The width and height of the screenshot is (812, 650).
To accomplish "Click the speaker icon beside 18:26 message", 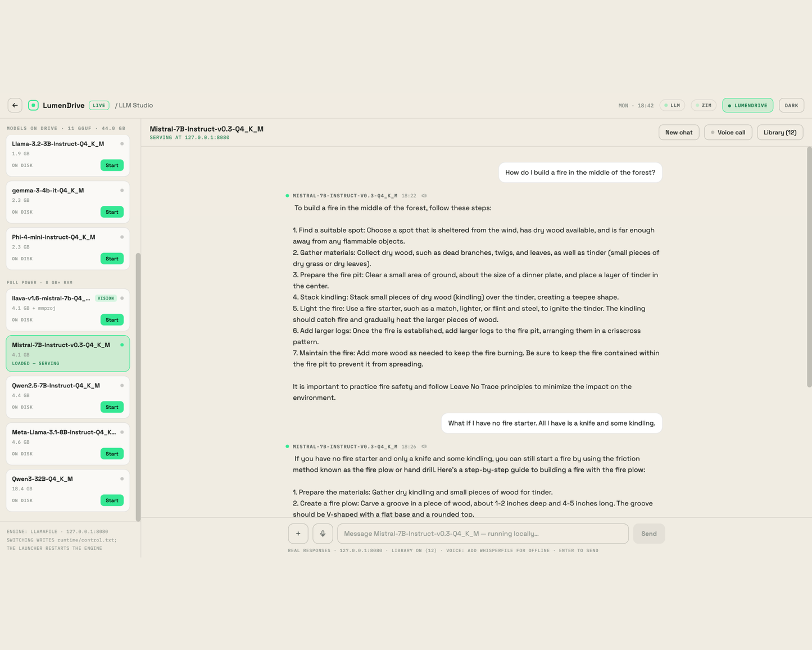I will (x=424, y=446).
